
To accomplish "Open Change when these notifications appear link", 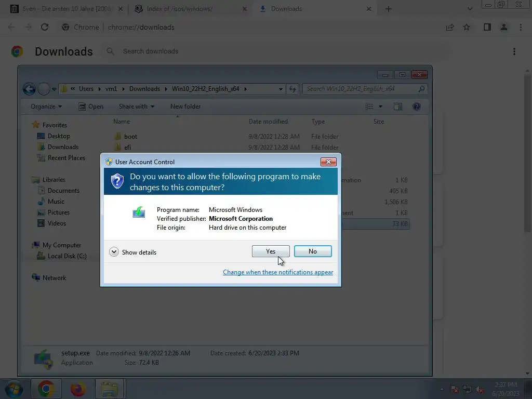I will point(278,272).
